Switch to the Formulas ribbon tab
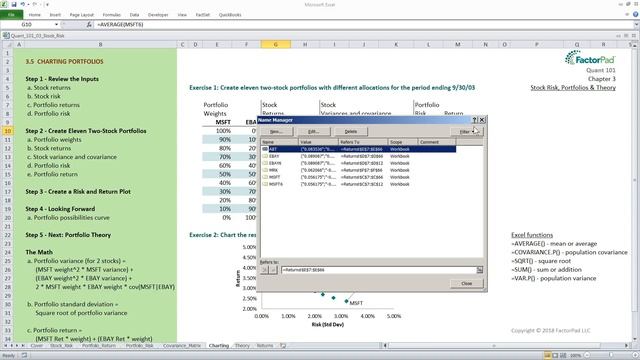640x360 pixels. tap(111, 15)
